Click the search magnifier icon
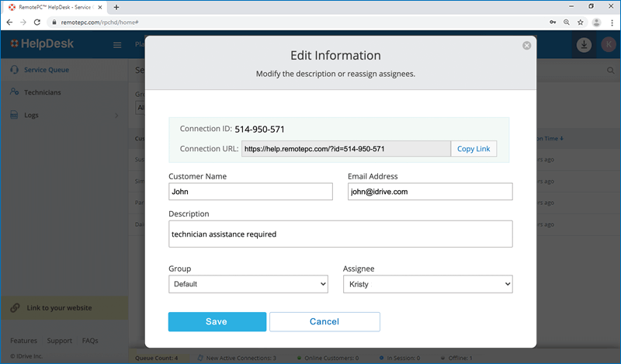Viewport: 621px width, 364px height. tap(610, 71)
